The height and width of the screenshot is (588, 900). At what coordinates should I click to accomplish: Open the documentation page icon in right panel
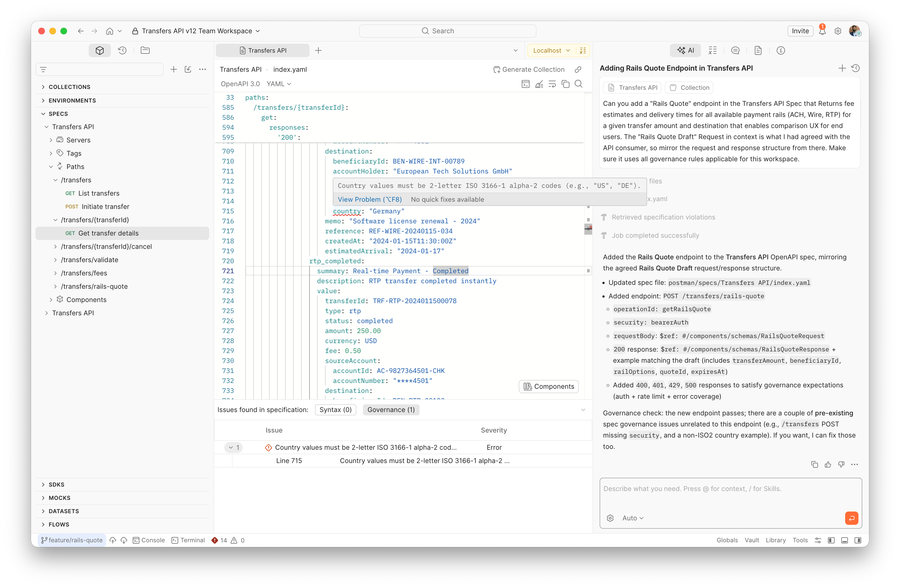tap(758, 50)
